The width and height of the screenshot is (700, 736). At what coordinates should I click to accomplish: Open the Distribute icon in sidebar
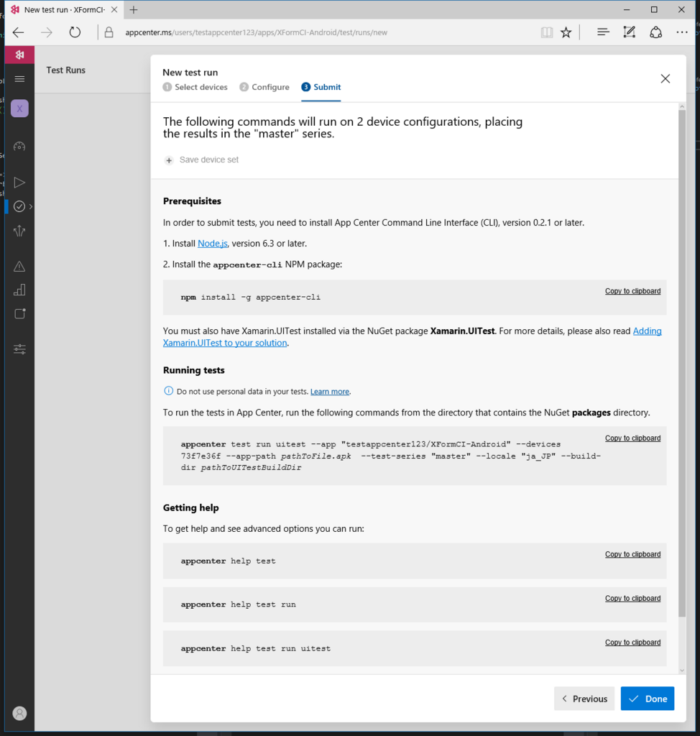coord(19,231)
